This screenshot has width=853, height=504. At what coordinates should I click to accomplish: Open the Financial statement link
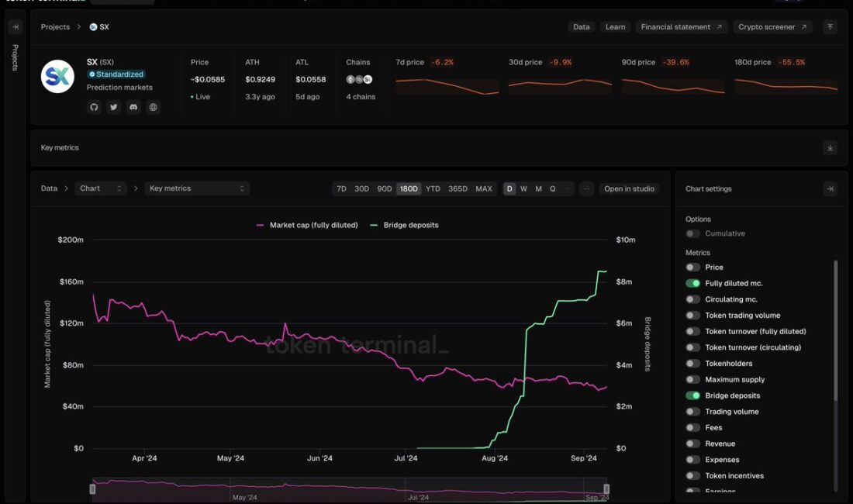point(681,26)
